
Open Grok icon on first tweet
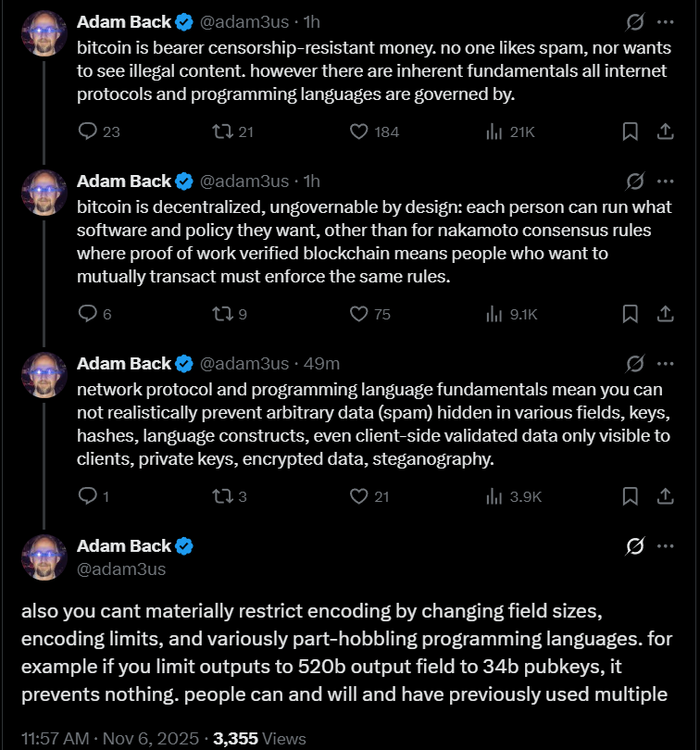coord(635,21)
